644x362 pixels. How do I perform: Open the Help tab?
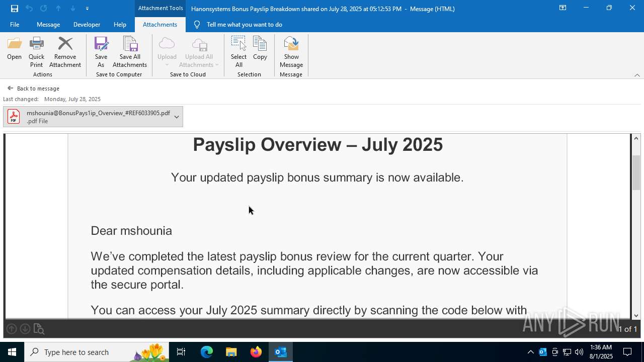pyautogui.click(x=120, y=25)
